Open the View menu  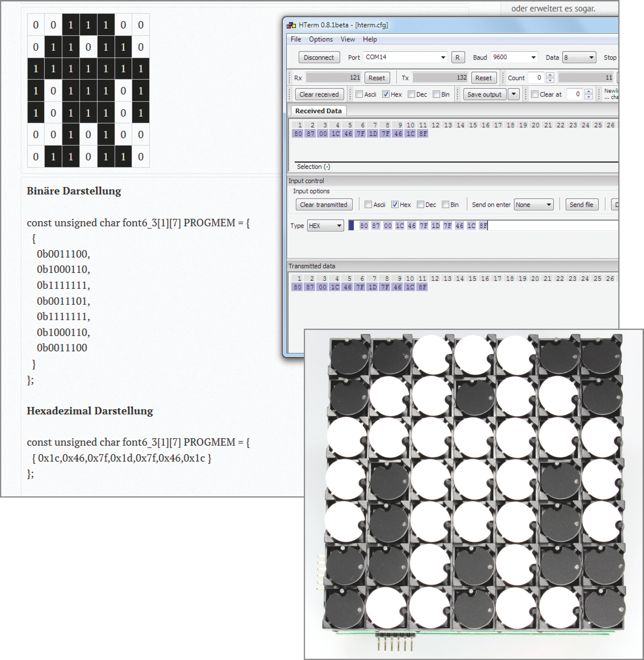click(x=347, y=39)
